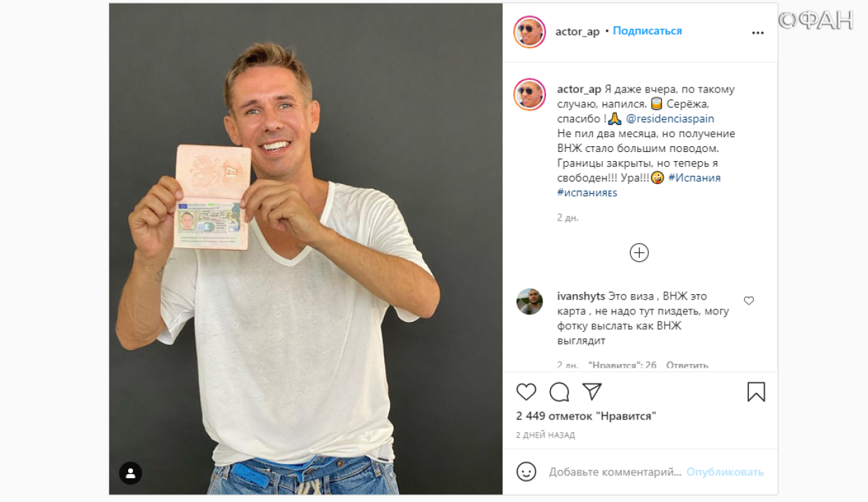Open comment speech bubble icon
Screen dimensions: 868x502
(559, 392)
